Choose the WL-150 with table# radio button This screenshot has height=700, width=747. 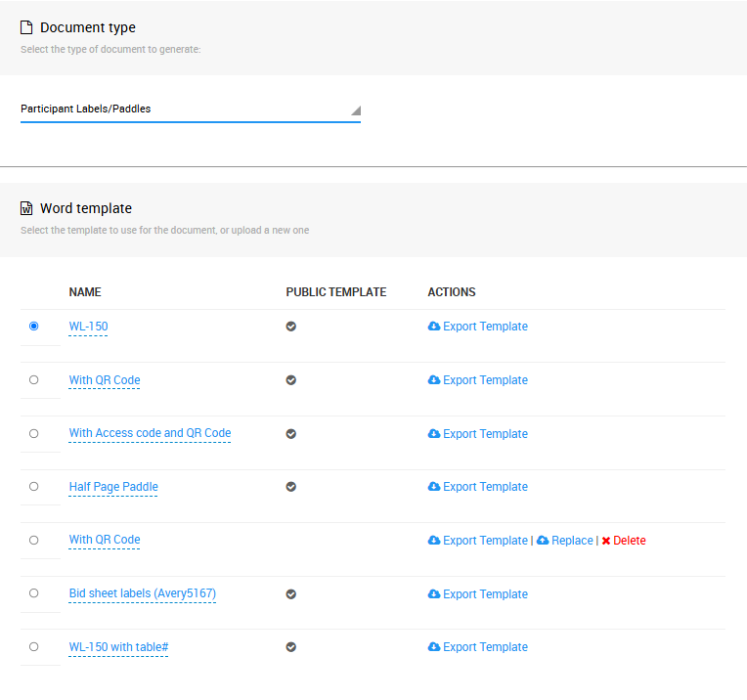pos(34,647)
